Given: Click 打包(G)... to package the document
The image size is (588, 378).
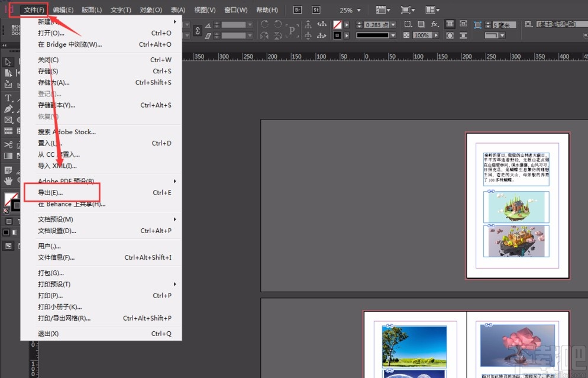Looking at the screenshot, I should pos(51,273).
